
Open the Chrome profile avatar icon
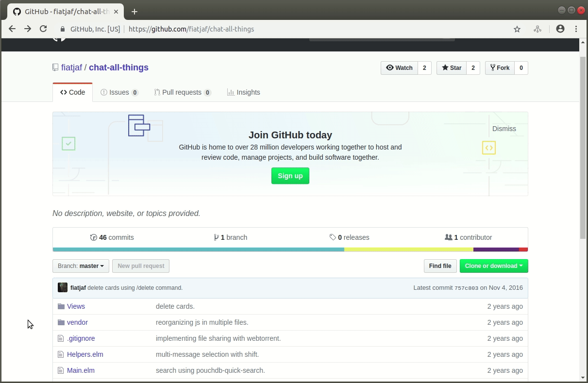(560, 29)
